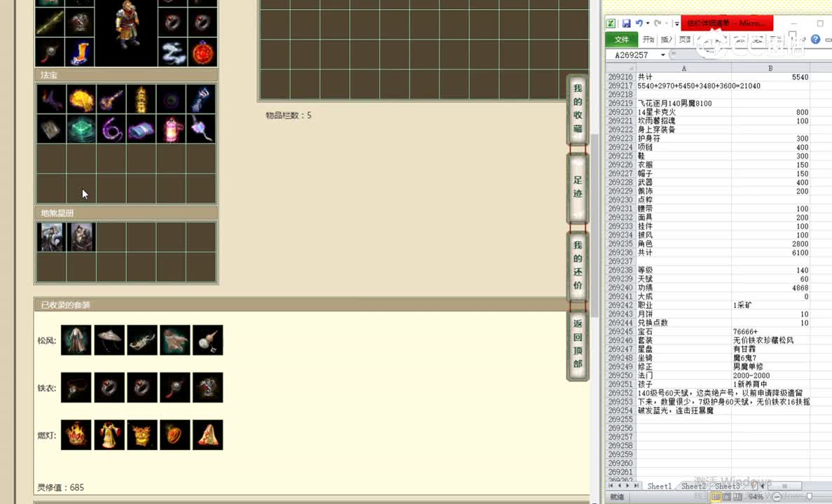This screenshot has width=832, height=504.
Task: Click the cell with value 4868
Action: pos(770,288)
